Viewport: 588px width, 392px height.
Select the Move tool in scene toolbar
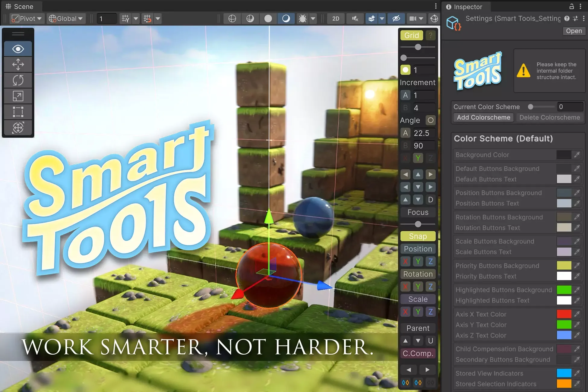pyautogui.click(x=18, y=65)
